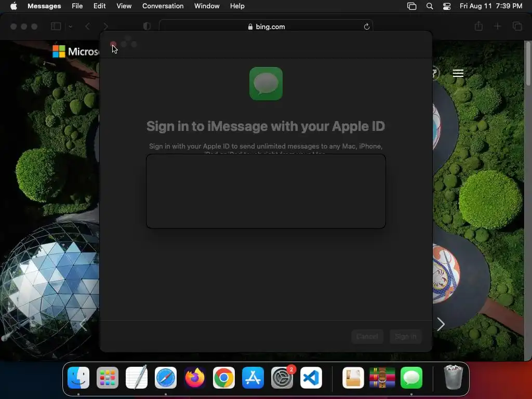Open the Apple menu
Viewport: 532px width, 399px height.
[x=14, y=6]
